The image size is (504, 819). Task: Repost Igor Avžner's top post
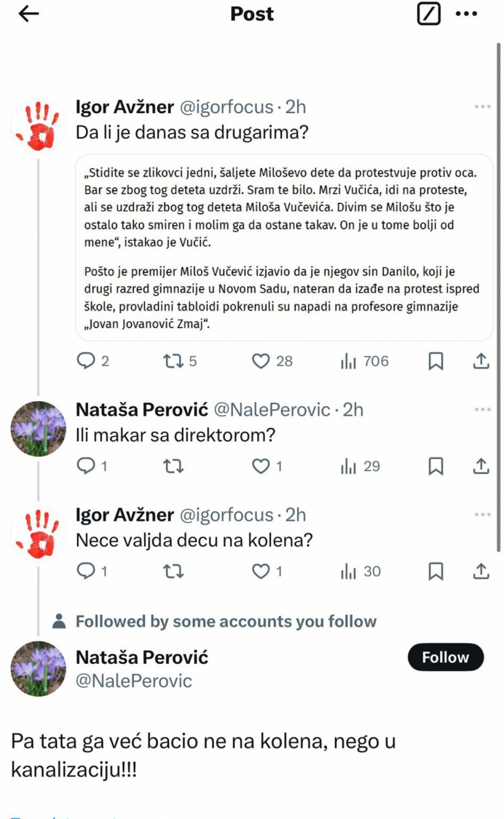click(174, 361)
